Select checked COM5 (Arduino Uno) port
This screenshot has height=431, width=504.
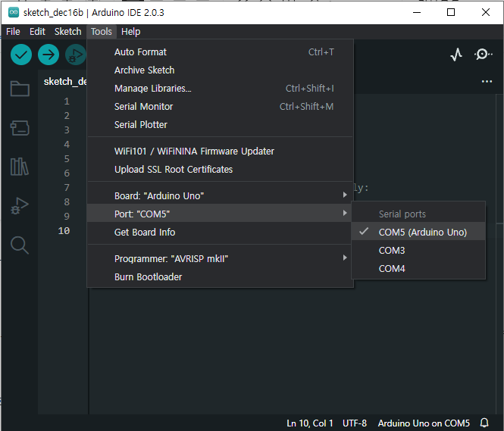click(x=418, y=232)
